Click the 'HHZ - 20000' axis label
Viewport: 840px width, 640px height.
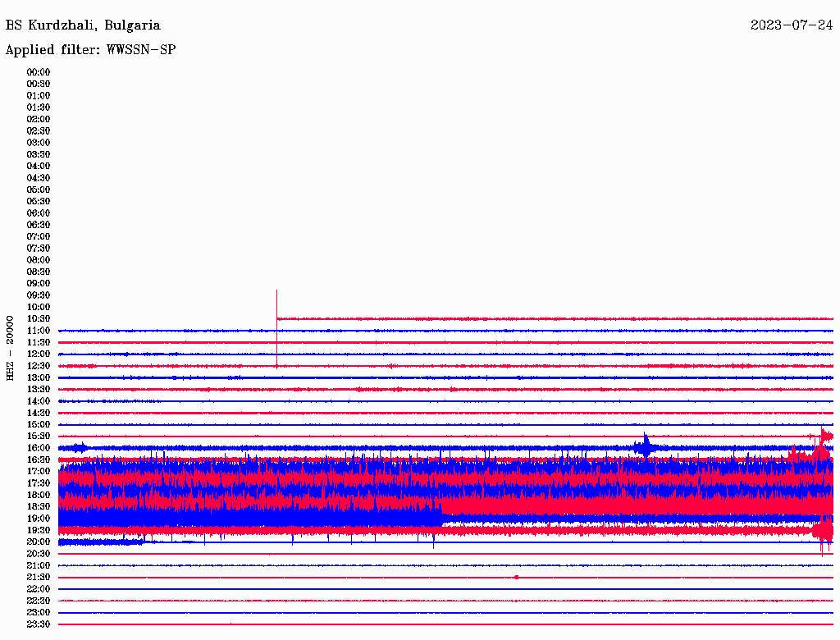click(10, 349)
